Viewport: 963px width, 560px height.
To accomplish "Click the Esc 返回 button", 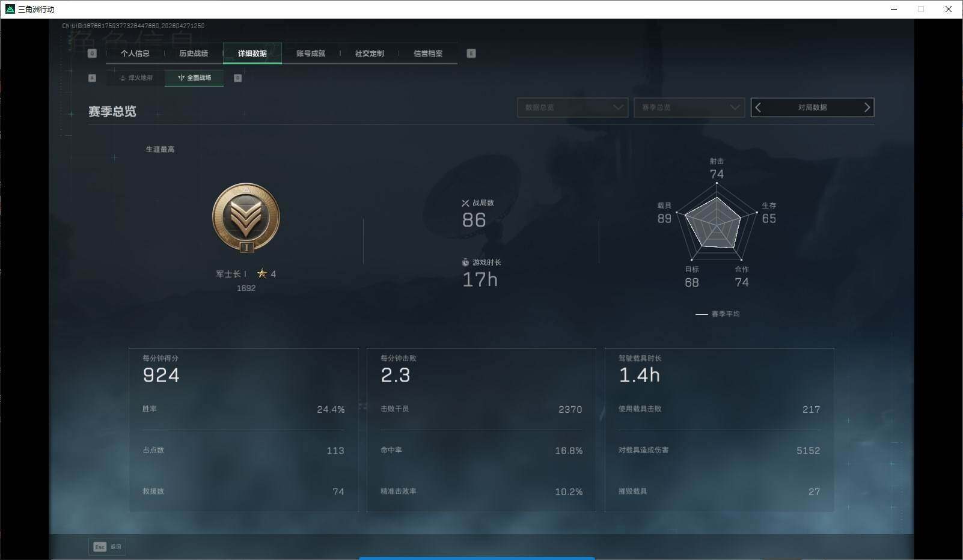I will click(107, 547).
